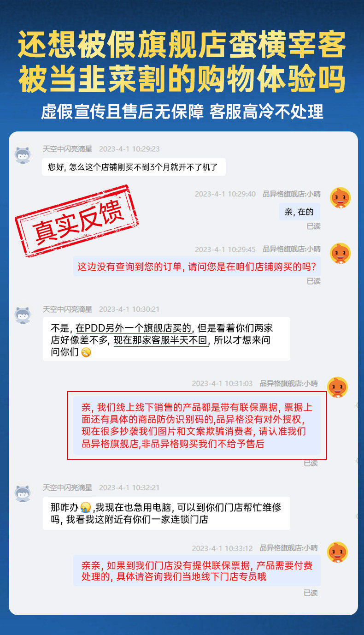Click agent avatar beside 亲亲 门店 reply
This screenshot has width=364, height=635.
coord(337,552)
